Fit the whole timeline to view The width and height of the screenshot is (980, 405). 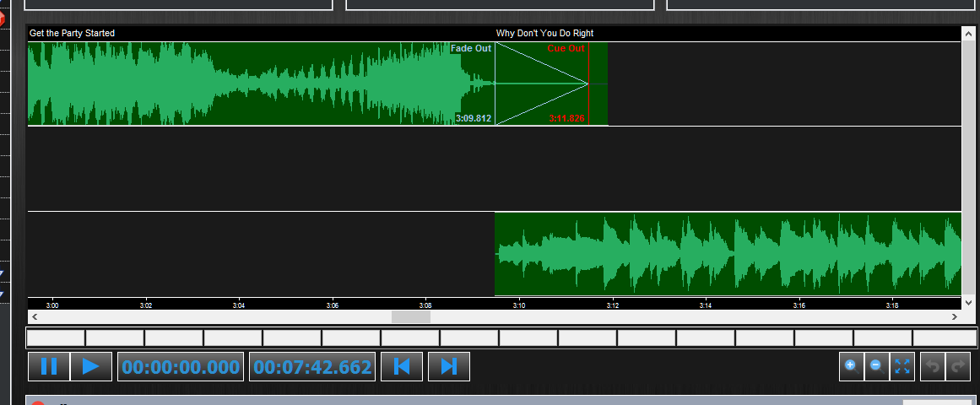point(902,366)
